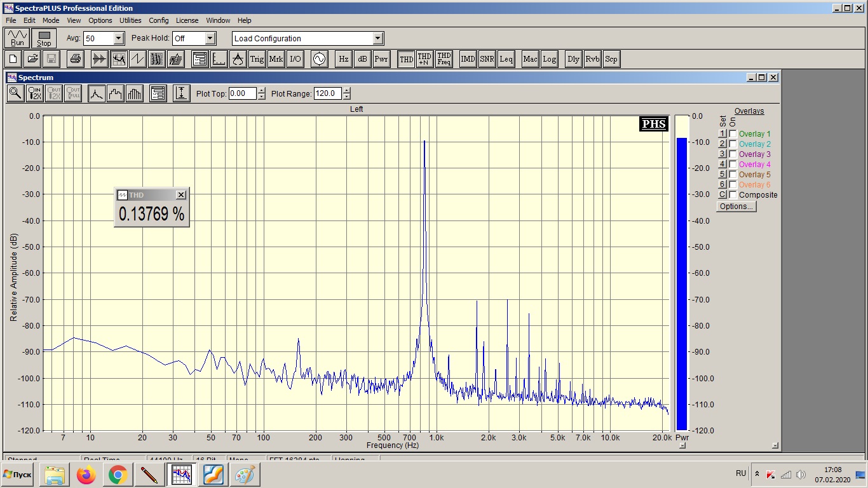This screenshot has width=868, height=488.
Task: Click the vertical autoscale icon
Action: [x=182, y=93]
